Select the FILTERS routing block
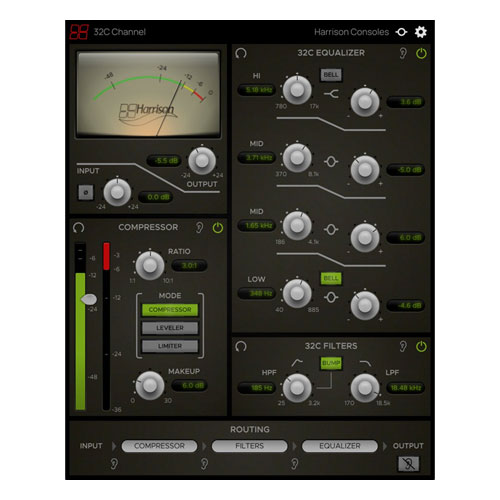 (249, 446)
